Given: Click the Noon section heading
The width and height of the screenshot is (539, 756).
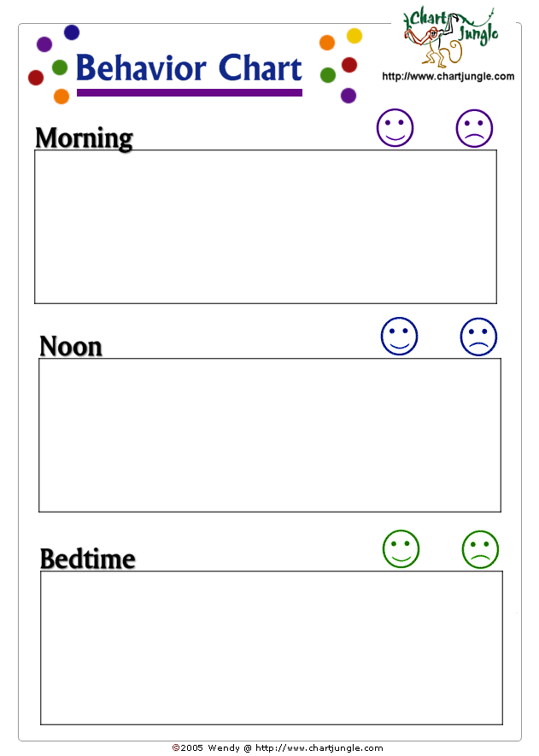Looking at the screenshot, I should pyautogui.click(x=71, y=346).
